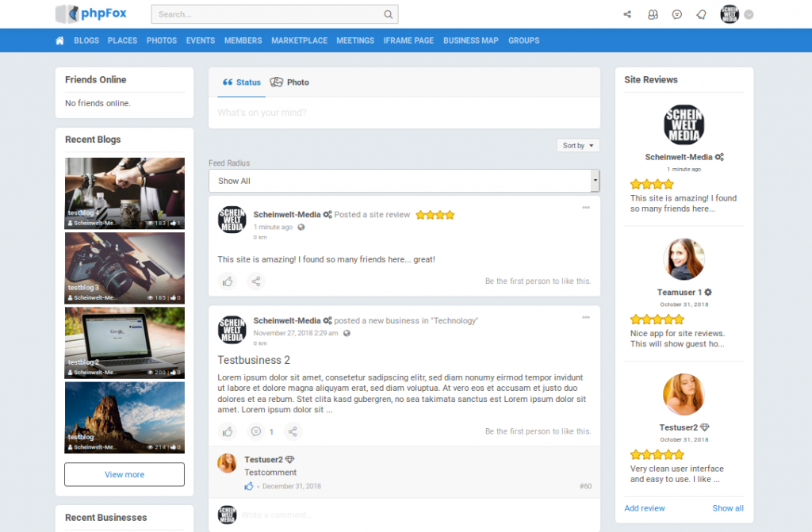Open the MARKETPLACE menu item

coord(299,40)
